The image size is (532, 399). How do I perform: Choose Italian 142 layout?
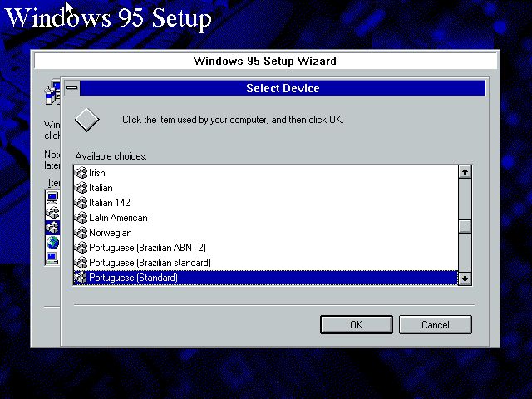click(x=266, y=203)
